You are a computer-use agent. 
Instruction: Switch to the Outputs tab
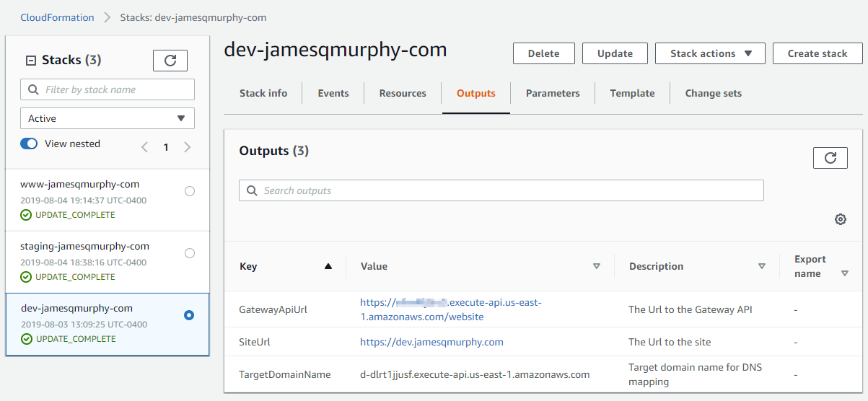coord(476,93)
